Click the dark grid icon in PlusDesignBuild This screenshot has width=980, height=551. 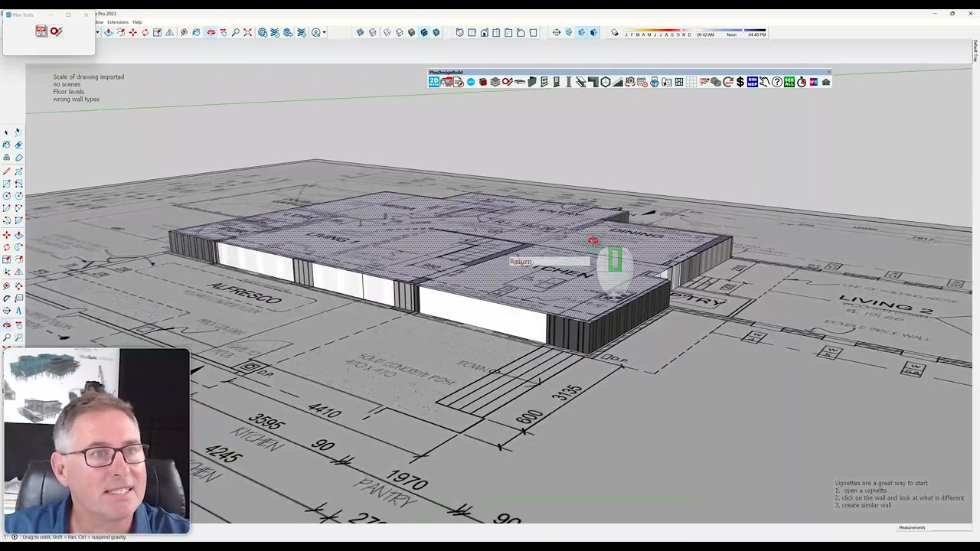679,82
